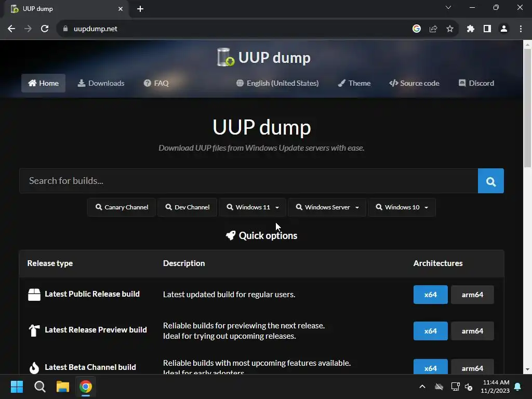Click the blue search magnifier button
This screenshot has height=399, width=532.
click(490, 181)
